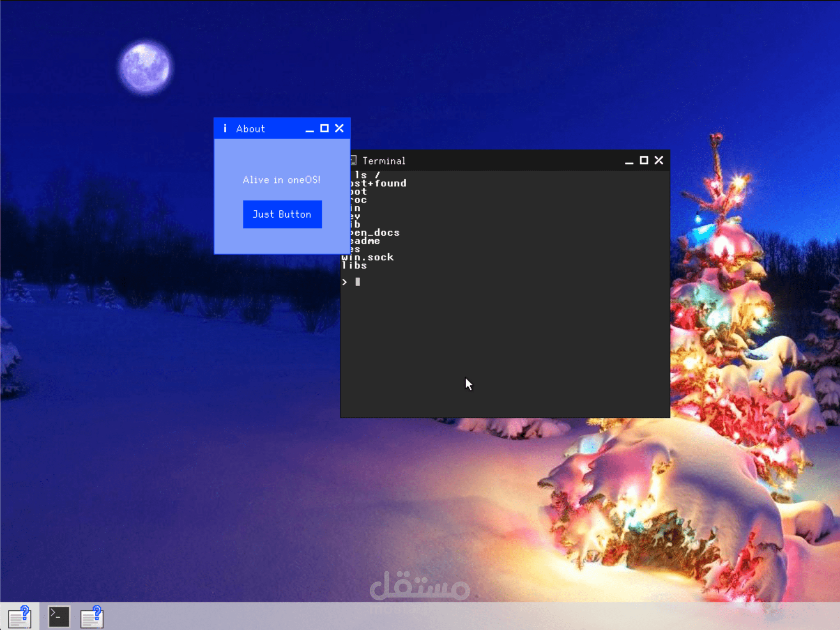Minimize the About window

click(309, 129)
